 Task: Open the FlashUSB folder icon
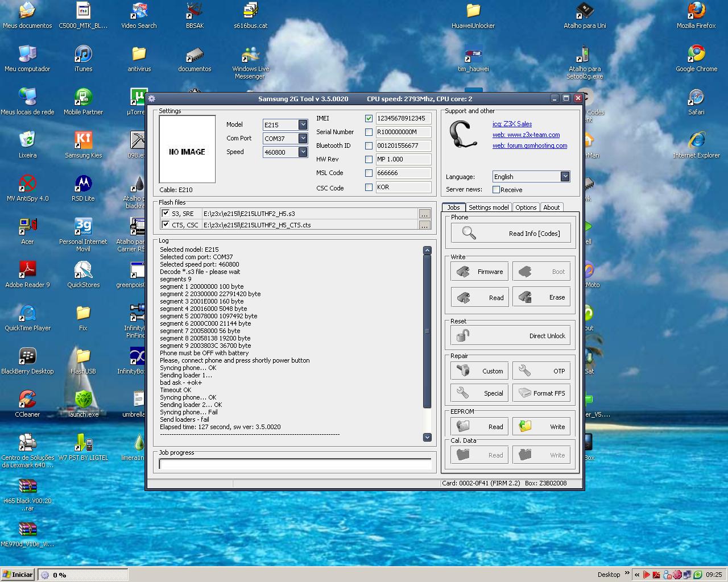[x=83, y=361]
